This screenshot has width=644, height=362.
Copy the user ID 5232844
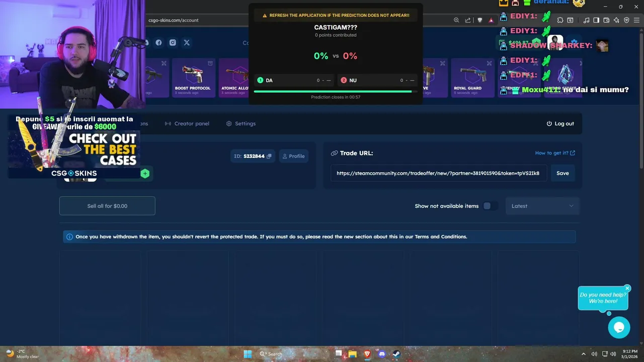(x=269, y=156)
